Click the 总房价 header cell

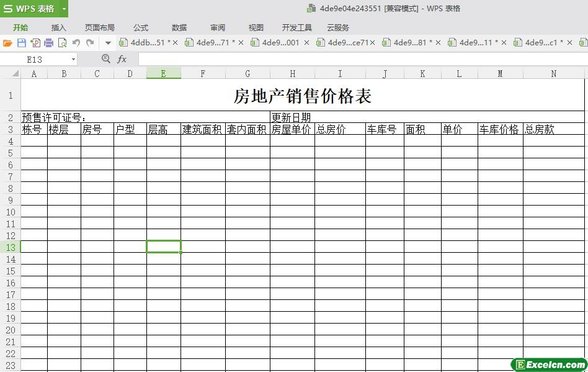(x=340, y=129)
